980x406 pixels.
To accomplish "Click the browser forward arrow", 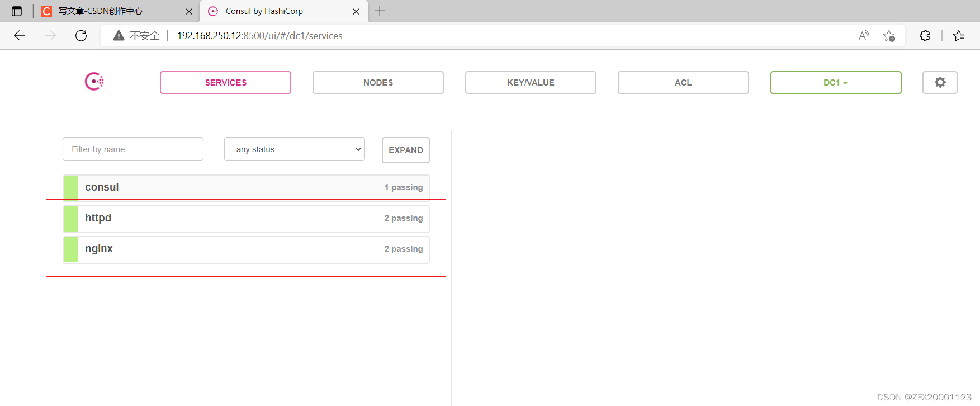I will point(50,36).
